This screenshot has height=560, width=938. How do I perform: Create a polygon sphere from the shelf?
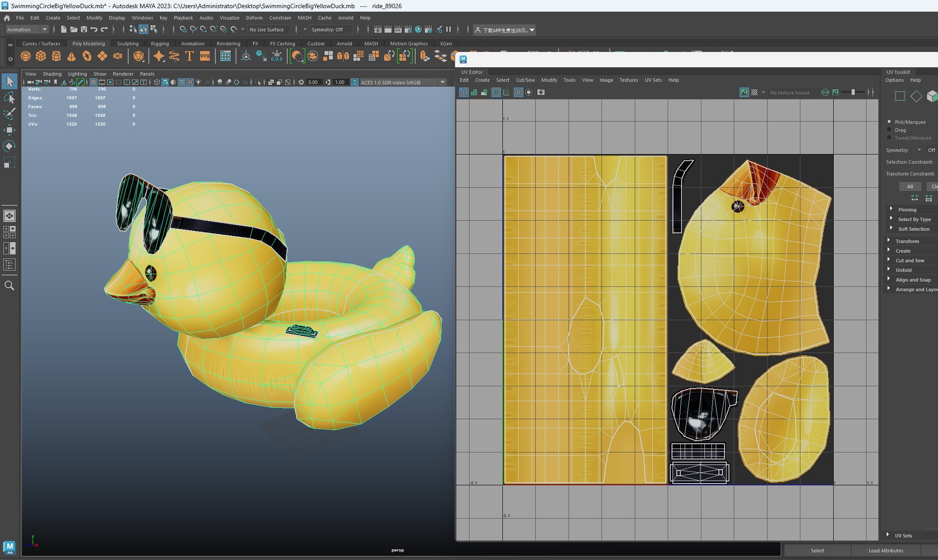pos(25,56)
